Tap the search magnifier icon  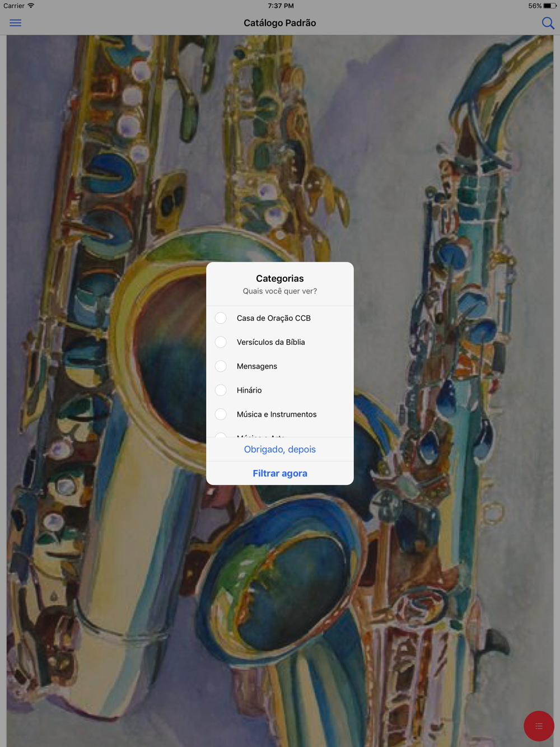coord(548,23)
